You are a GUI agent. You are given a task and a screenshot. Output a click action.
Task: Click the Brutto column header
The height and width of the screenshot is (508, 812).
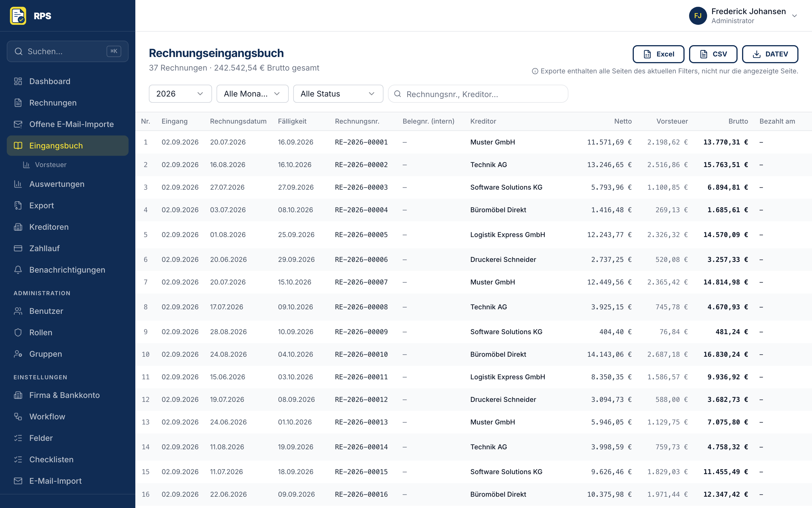point(738,121)
